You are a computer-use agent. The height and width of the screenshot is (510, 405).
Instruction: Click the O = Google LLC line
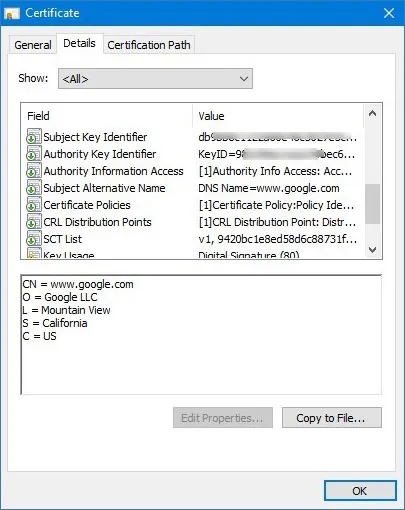click(60, 297)
